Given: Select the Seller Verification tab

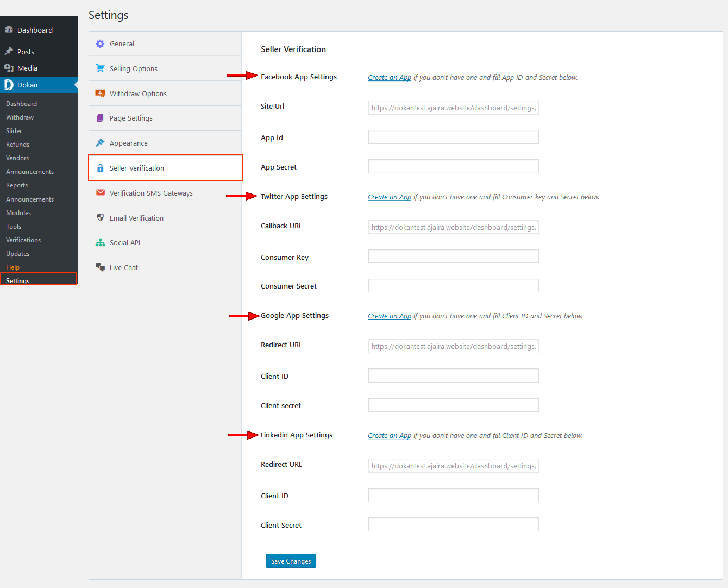Looking at the screenshot, I should click(165, 168).
